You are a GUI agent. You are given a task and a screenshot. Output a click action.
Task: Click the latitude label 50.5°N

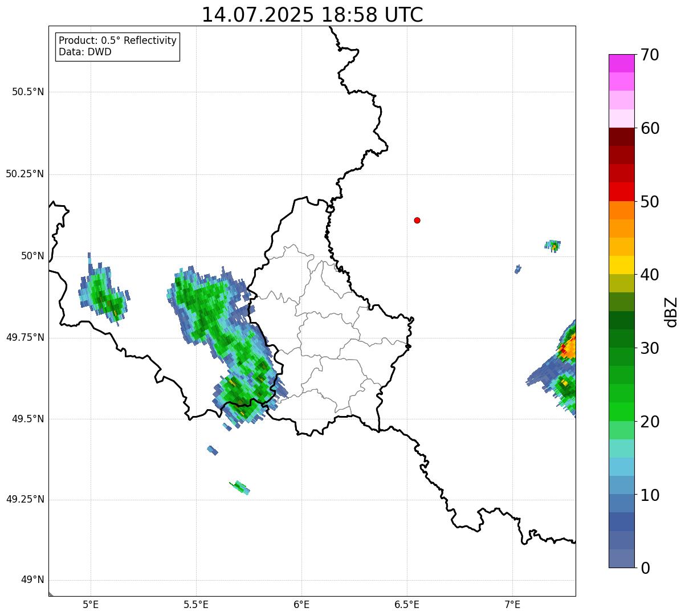(x=27, y=92)
